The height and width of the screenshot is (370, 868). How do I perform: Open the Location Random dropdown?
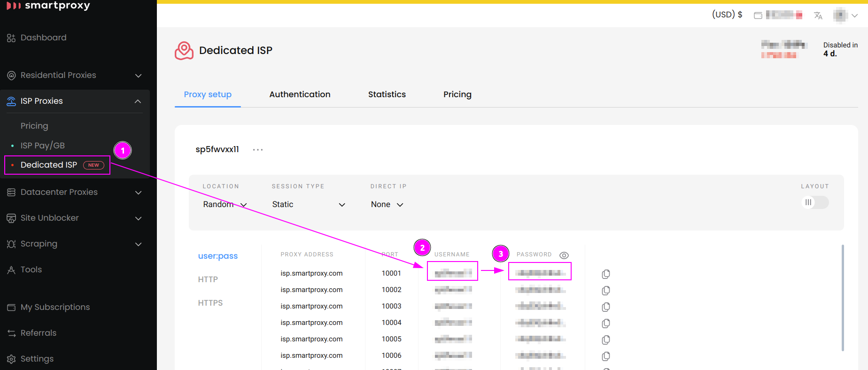point(225,204)
